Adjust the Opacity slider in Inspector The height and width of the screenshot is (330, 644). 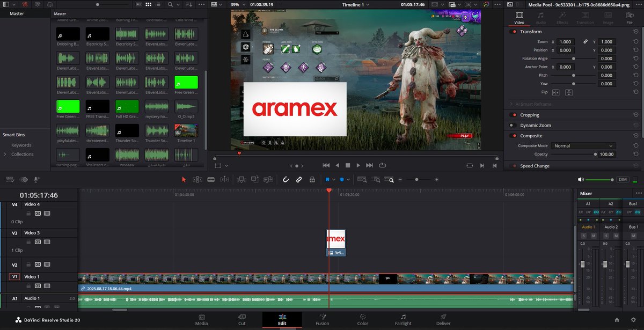[x=574, y=154]
